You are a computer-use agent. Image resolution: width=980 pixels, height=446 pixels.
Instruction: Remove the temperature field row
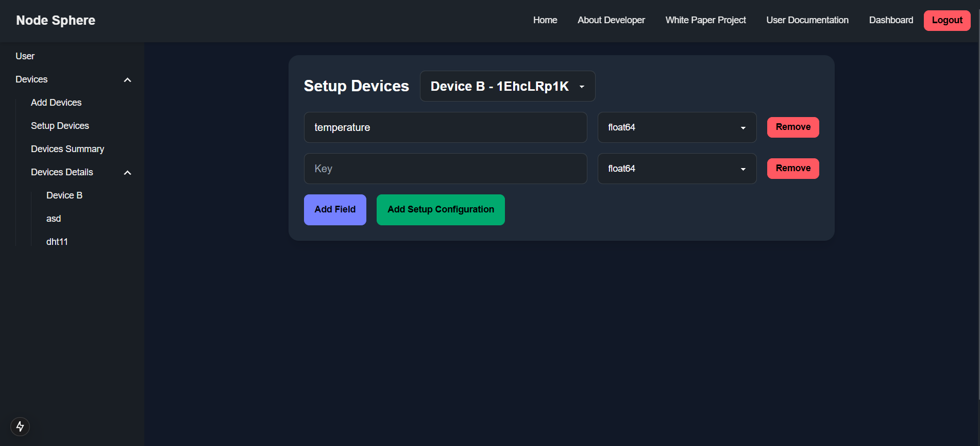(x=792, y=127)
